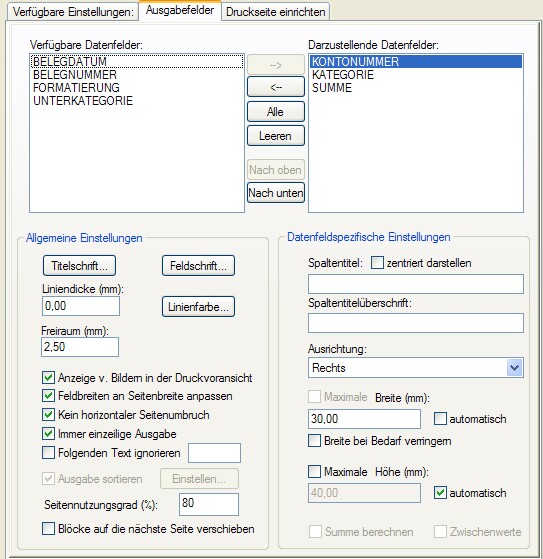Toggle the Zwischenwerte checkbox

click(x=440, y=531)
